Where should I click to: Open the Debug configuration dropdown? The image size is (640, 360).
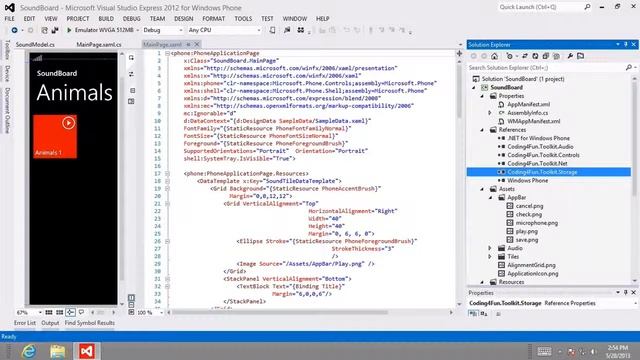pos(180,30)
